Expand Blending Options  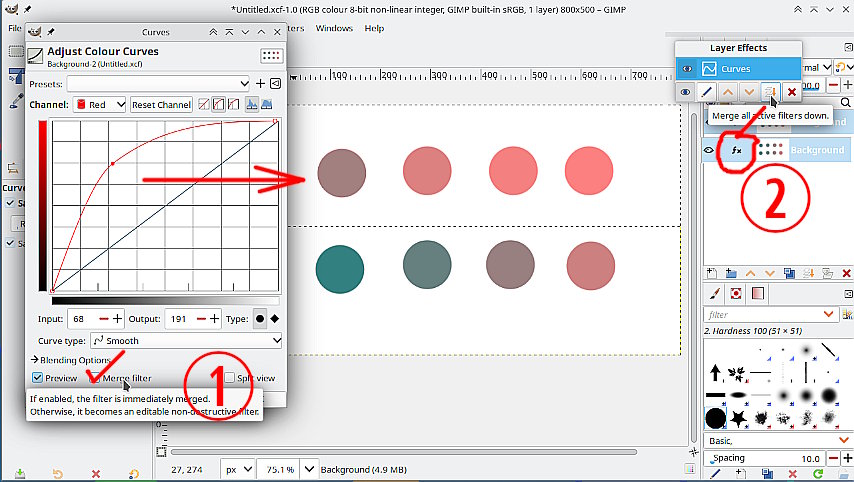pyautogui.click(x=71, y=360)
